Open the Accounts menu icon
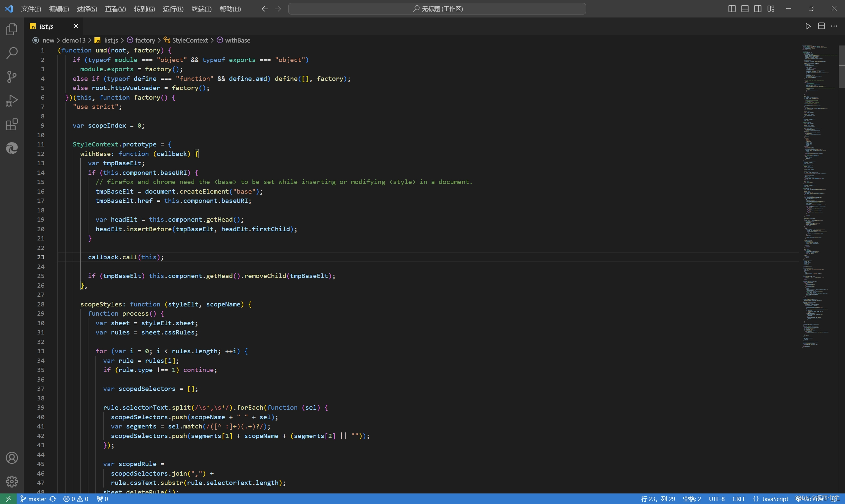Image resolution: width=845 pixels, height=504 pixels. click(x=12, y=458)
